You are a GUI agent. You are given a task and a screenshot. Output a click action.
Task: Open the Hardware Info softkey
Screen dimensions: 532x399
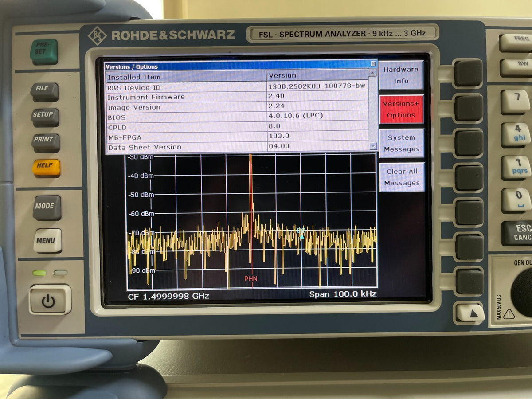pyautogui.click(x=401, y=75)
